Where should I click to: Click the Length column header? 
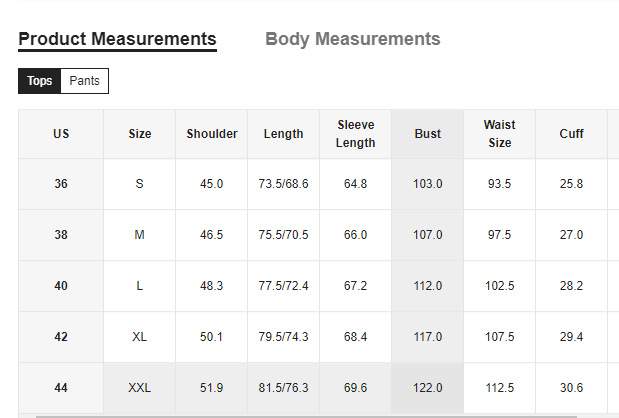pyautogui.click(x=283, y=134)
